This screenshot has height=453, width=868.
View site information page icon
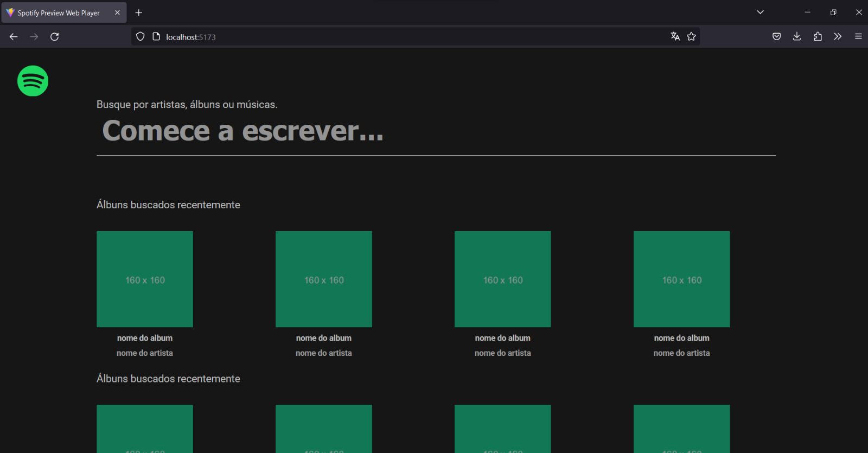(x=156, y=36)
